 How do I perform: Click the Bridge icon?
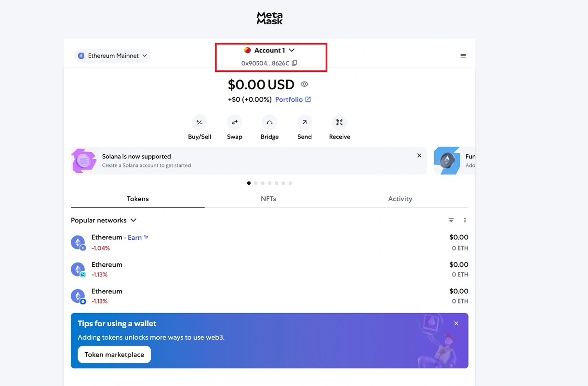[x=269, y=123]
